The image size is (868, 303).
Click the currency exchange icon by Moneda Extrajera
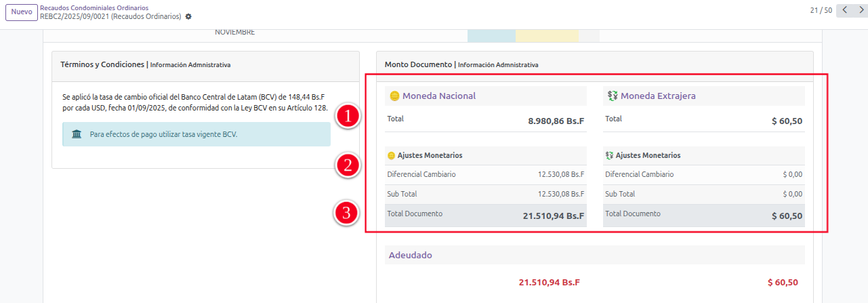point(612,96)
